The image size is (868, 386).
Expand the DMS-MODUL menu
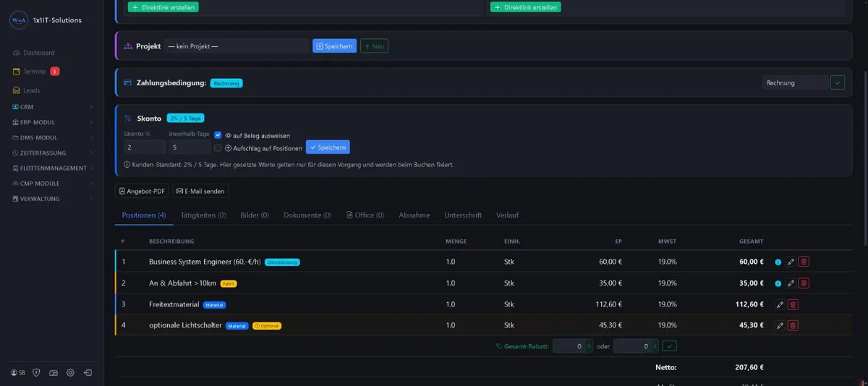[52, 137]
